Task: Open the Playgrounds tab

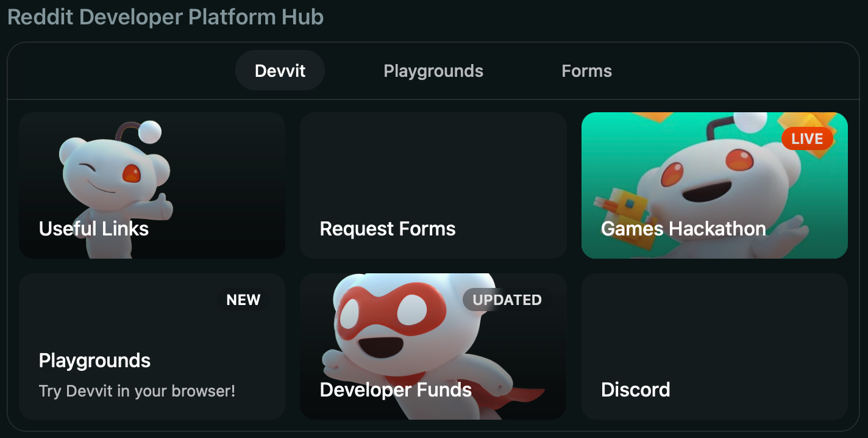Action: pyautogui.click(x=433, y=71)
